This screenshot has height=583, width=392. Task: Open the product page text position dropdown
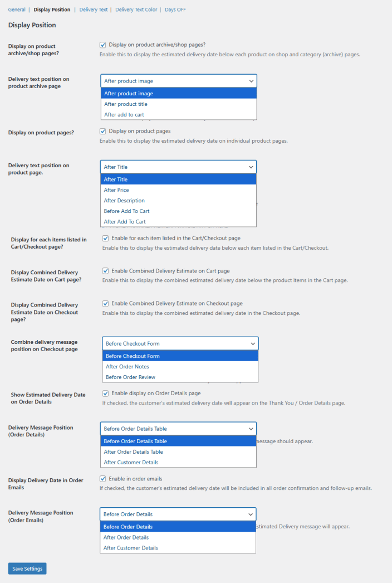(179, 167)
